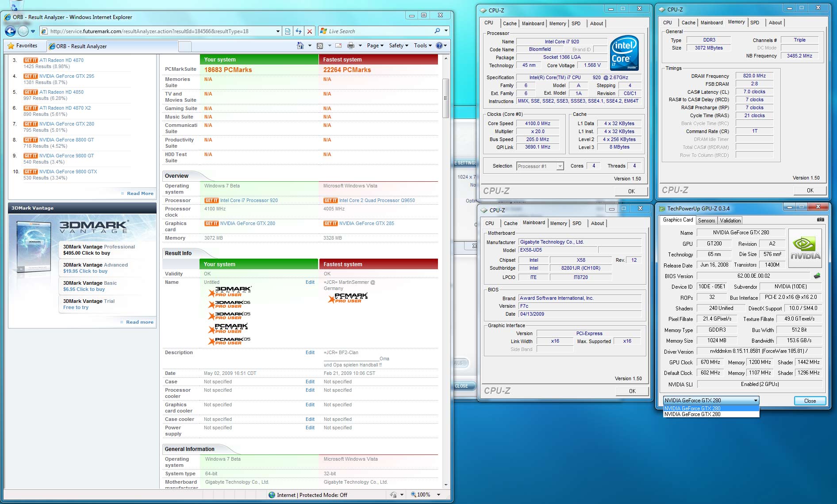Open the recent pages dropdown next to Forward
The image size is (837, 504).
pyautogui.click(x=33, y=31)
